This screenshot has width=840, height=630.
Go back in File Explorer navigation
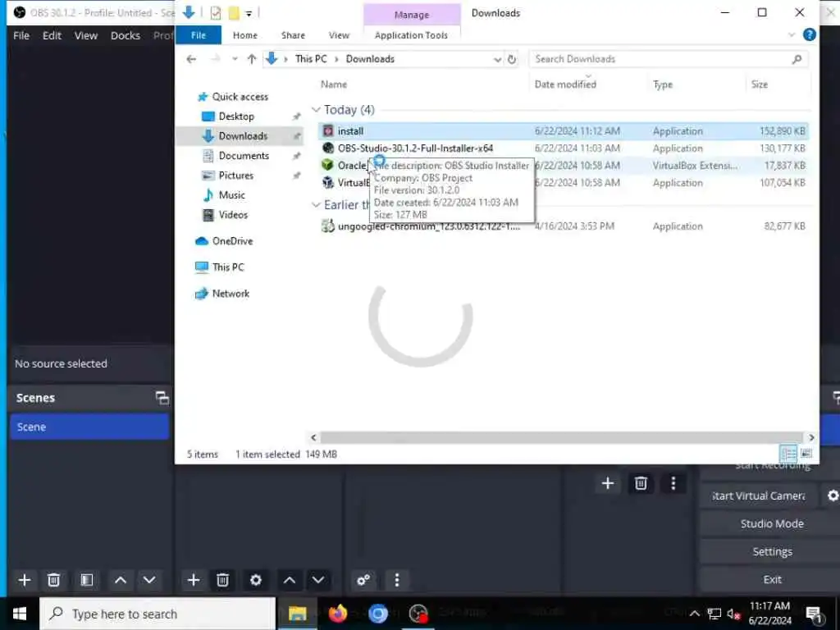point(191,59)
